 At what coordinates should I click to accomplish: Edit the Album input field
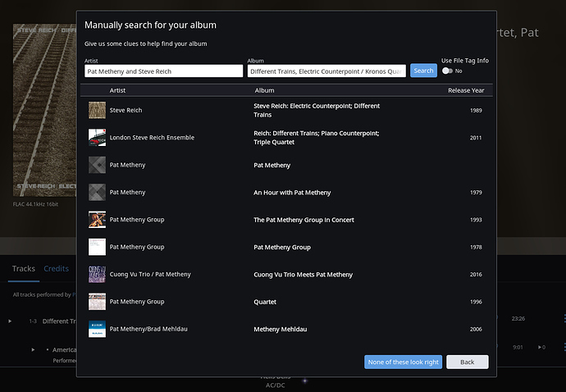tap(326, 71)
